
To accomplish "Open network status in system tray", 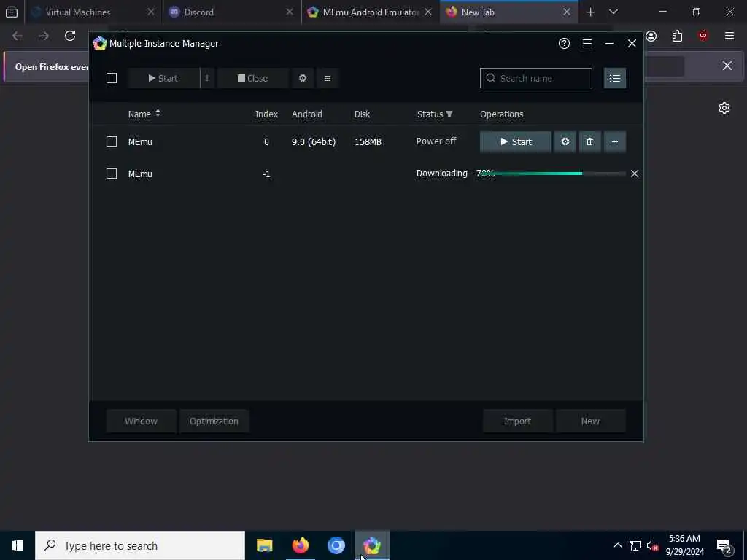I will [635, 545].
